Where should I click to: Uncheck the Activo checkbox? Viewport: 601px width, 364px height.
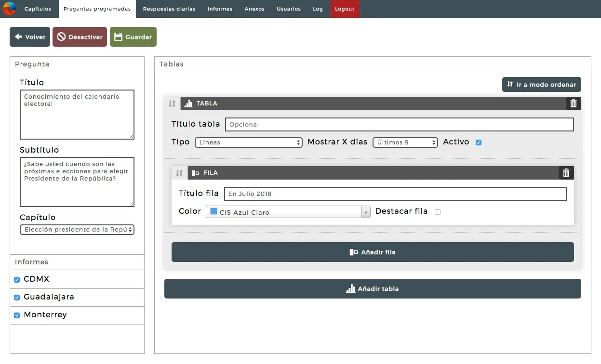click(x=478, y=142)
